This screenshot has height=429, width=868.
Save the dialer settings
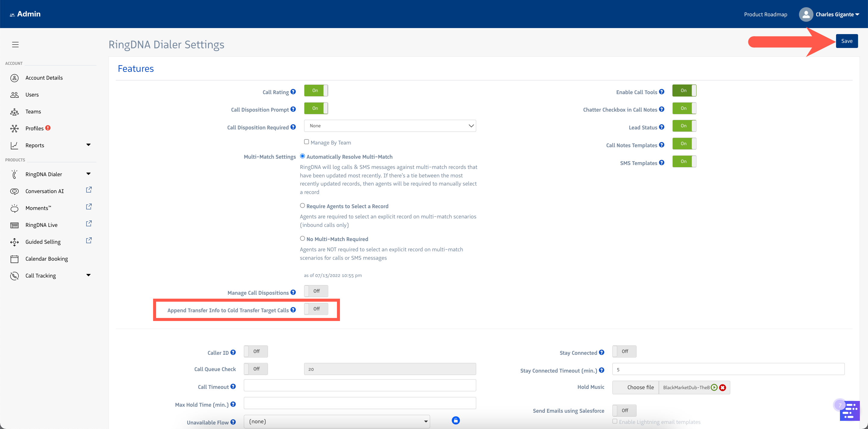847,41
